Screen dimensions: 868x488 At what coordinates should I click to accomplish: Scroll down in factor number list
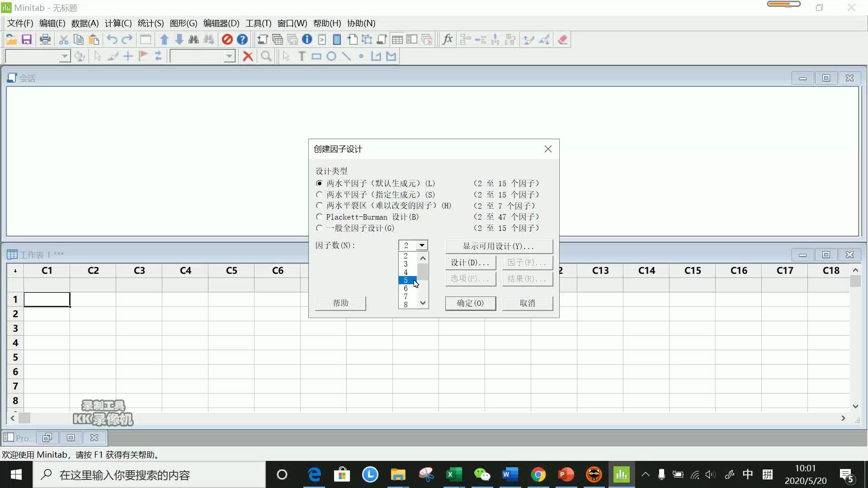[x=423, y=304]
